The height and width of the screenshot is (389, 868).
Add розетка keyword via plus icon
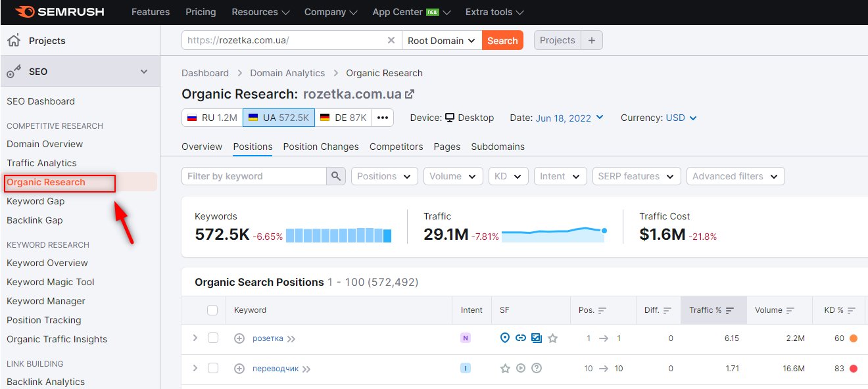pyautogui.click(x=239, y=338)
